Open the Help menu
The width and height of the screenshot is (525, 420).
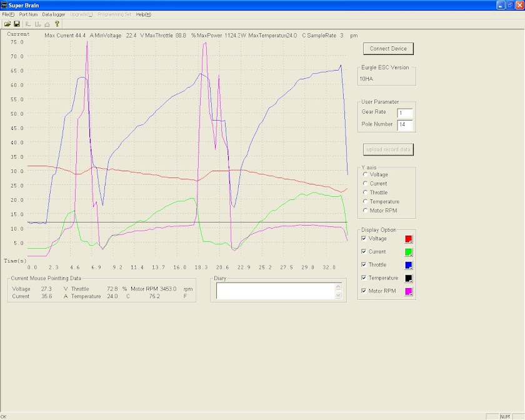point(143,14)
